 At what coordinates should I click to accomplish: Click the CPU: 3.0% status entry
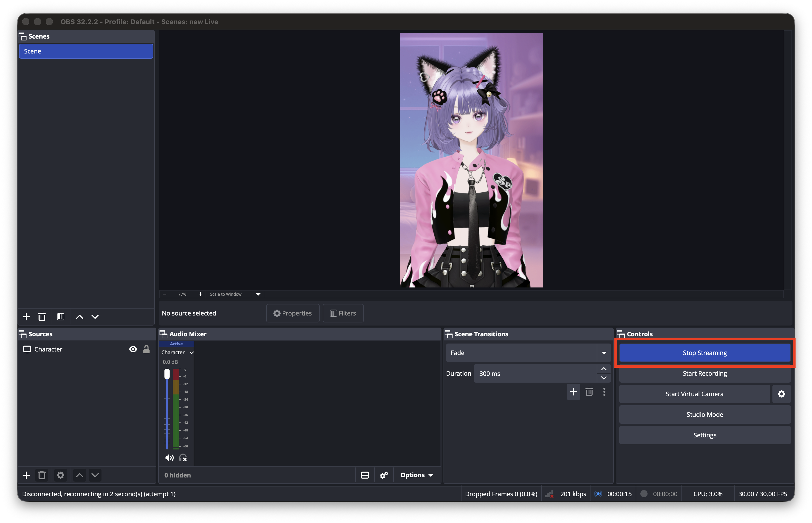pos(708,494)
